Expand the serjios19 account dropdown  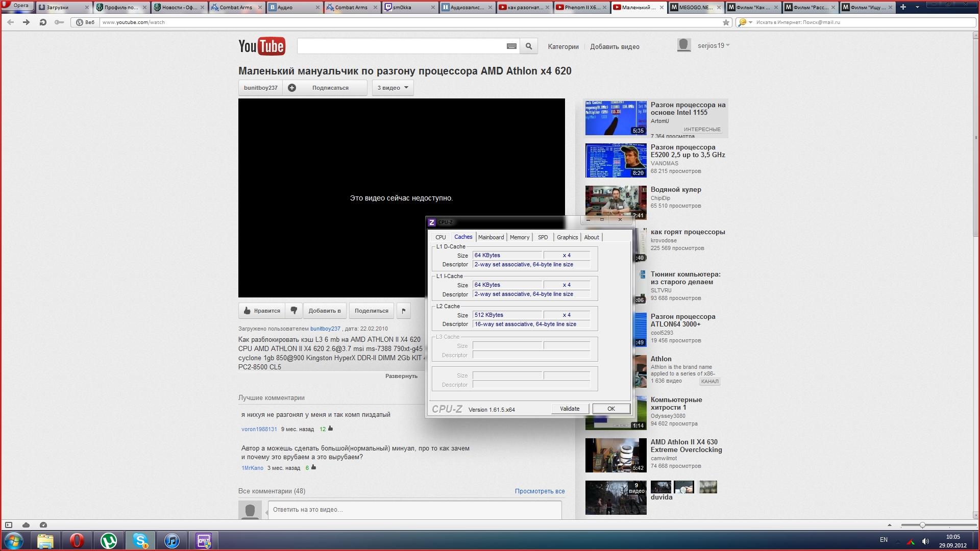tap(727, 45)
